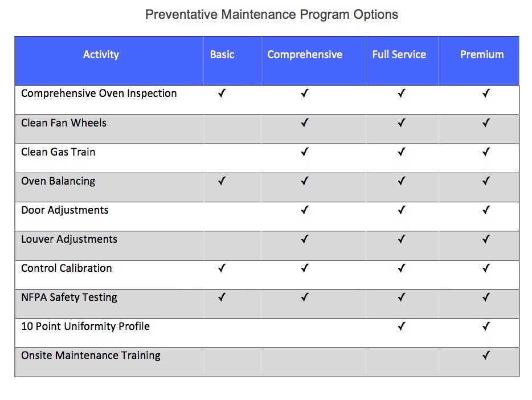532x400 pixels.
Task: Select the Activity column header
Action: pos(101,55)
